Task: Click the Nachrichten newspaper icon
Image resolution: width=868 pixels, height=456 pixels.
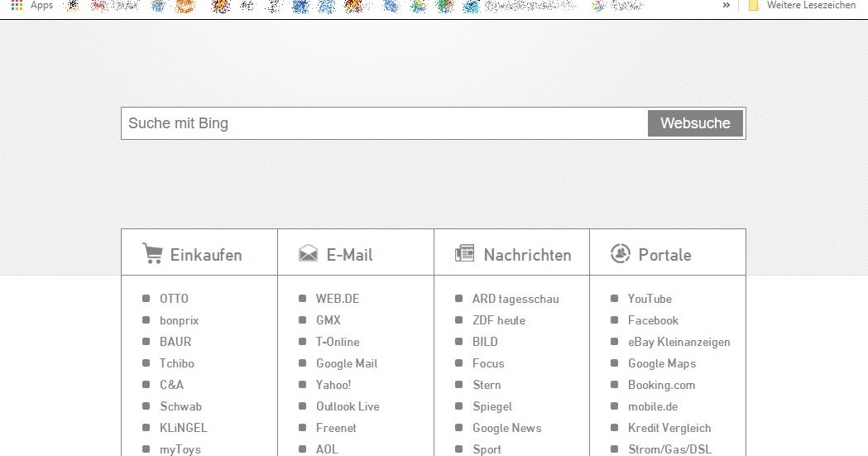Action: coord(464,253)
